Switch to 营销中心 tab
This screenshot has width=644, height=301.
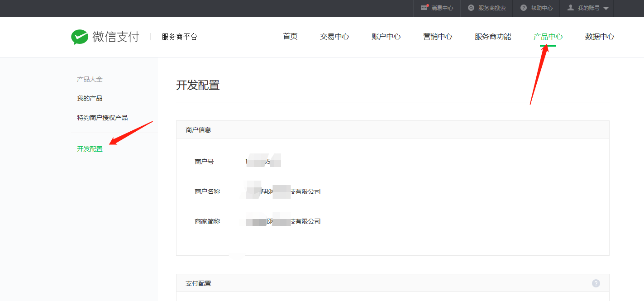[438, 37]
